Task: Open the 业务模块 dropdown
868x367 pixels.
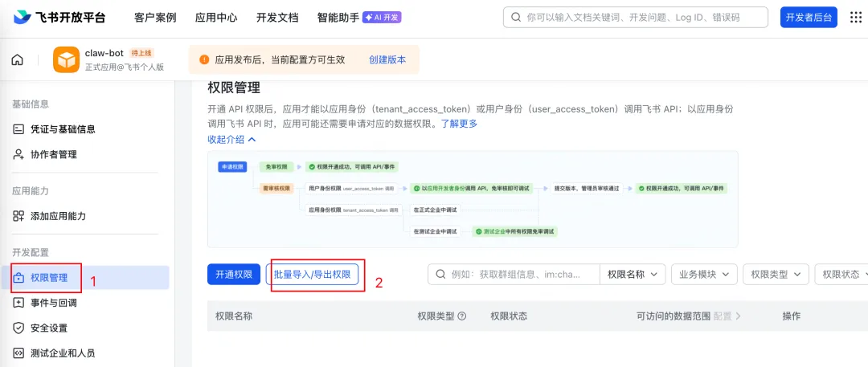Action: tap(704, 274)
